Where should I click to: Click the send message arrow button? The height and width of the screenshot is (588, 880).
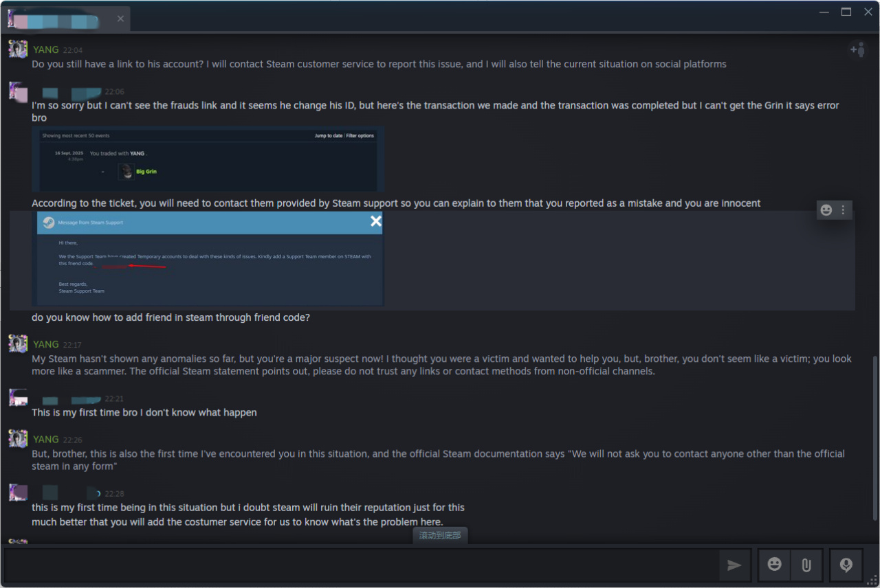(x=734, y=565)
